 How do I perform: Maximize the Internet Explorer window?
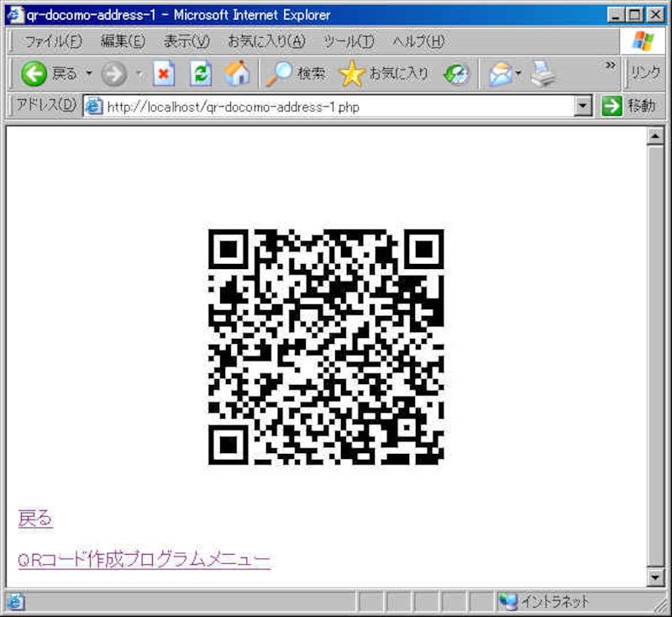coord(634,15)
